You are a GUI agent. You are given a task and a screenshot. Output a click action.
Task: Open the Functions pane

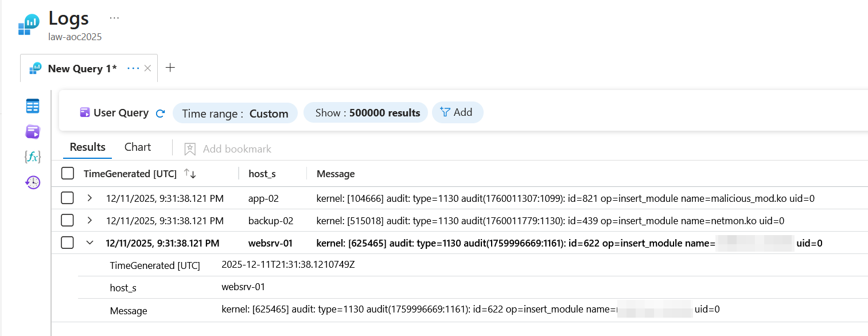tap(33, 156)
